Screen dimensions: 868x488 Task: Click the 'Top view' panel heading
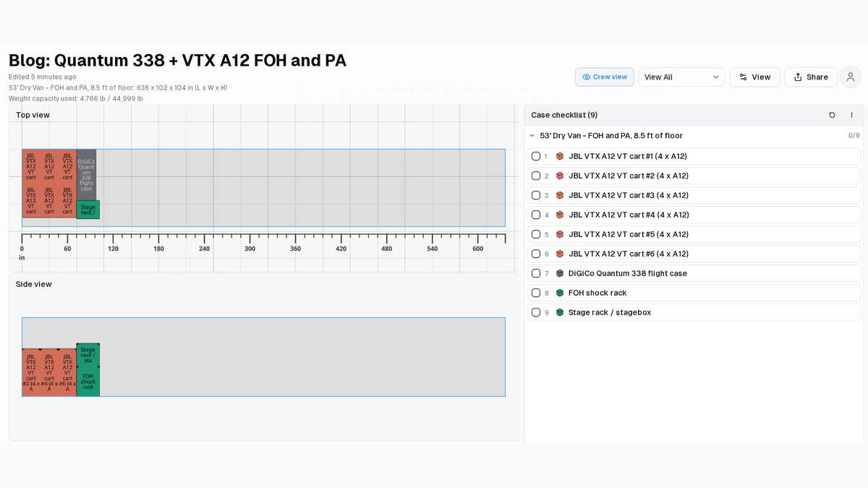(33, 115)
